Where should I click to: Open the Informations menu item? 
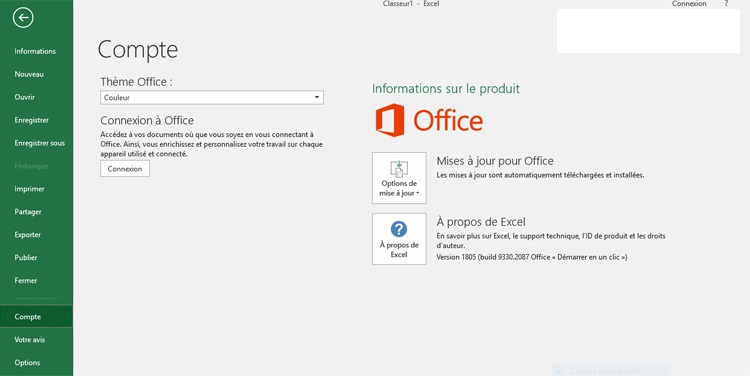click(35, 51)
